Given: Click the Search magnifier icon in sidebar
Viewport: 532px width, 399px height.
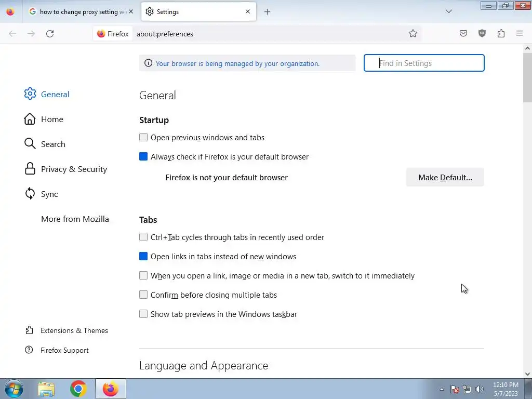Looking at the screenshot, I should click(30, 144).
